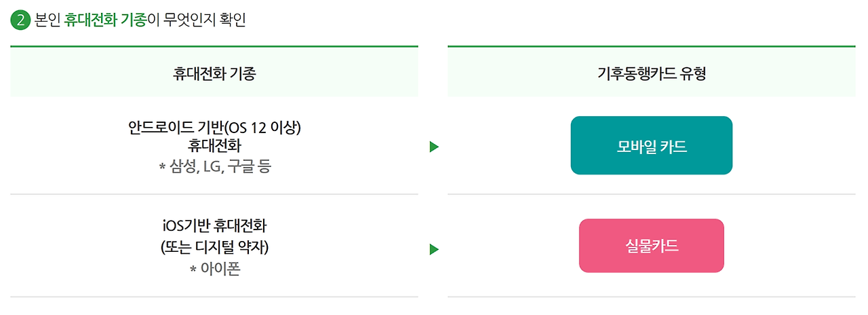Select the teal 모바일 카드 button
Image resolution: width=868 pixels, height=315 pixels.
[x=651, y=146]
